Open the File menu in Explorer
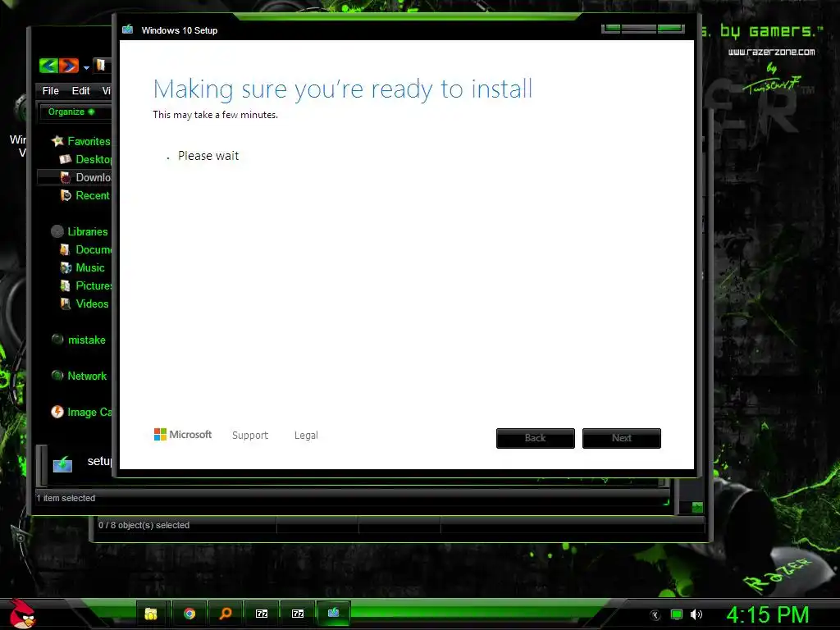This screenshot has height=630, width=840. click(50, 90)
